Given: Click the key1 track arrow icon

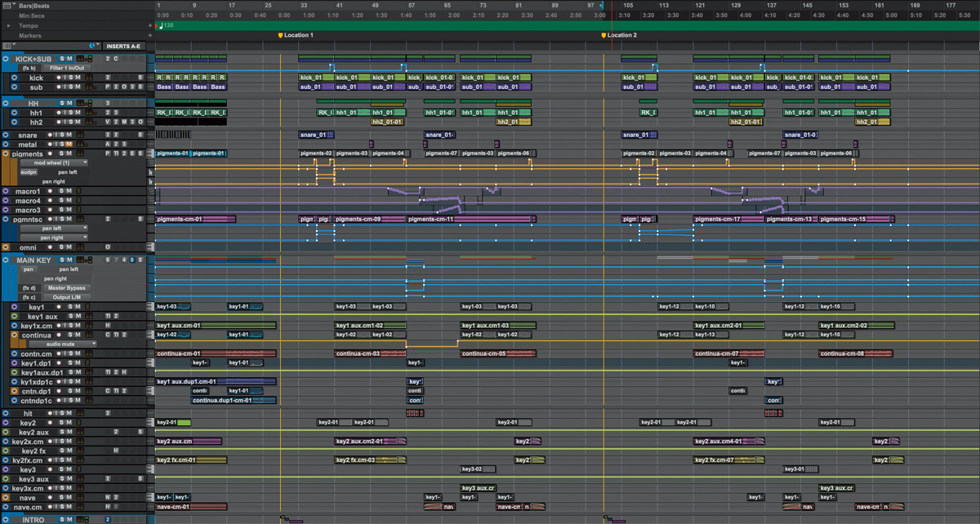Looking at the screenshot, I should click(15, 307).
